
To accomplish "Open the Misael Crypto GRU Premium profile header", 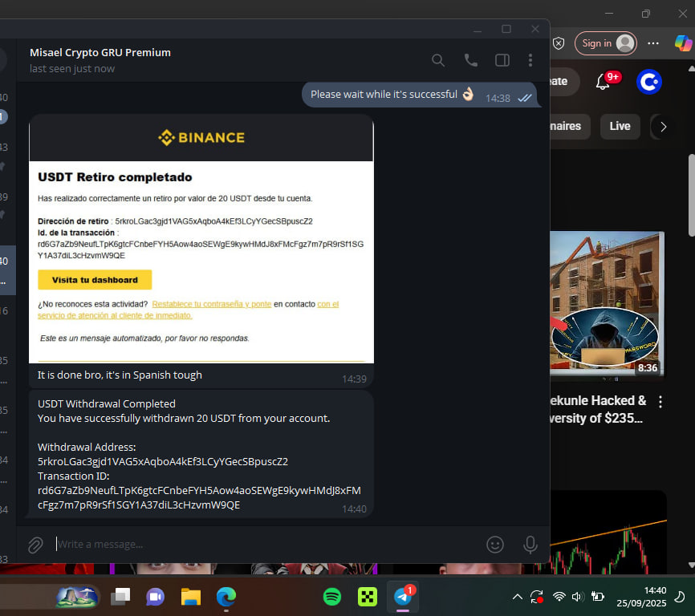I will coord(100,60).
